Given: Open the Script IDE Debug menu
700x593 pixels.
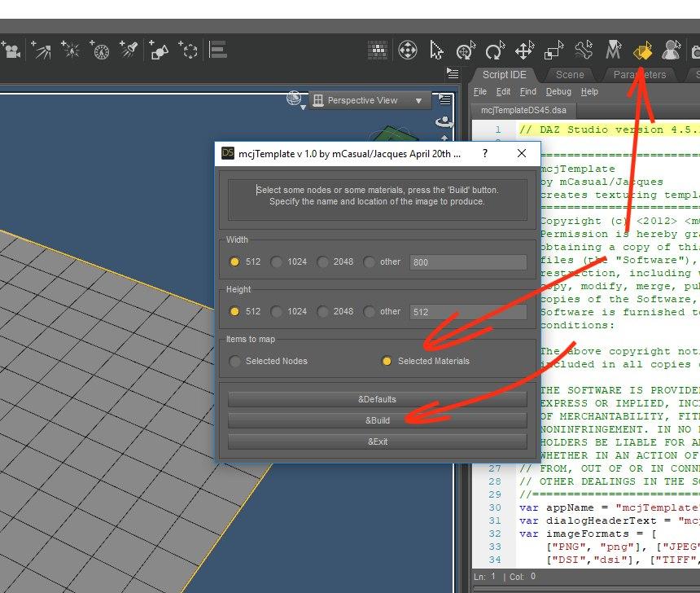Looking at the screenshot, I should (558, 91).
